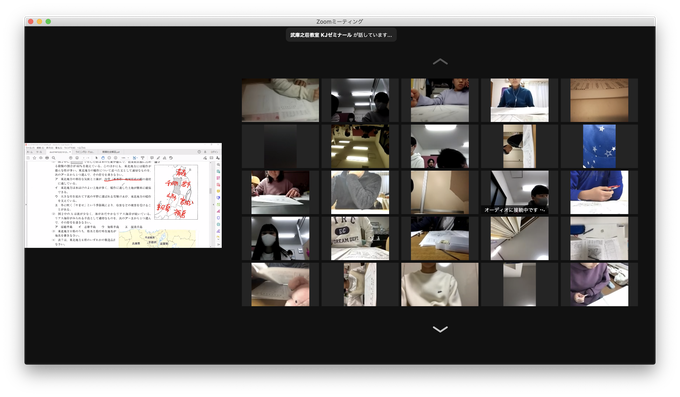Click the hand tool in shared PDF toolbar
680x397 pixels.
(103, 158)
